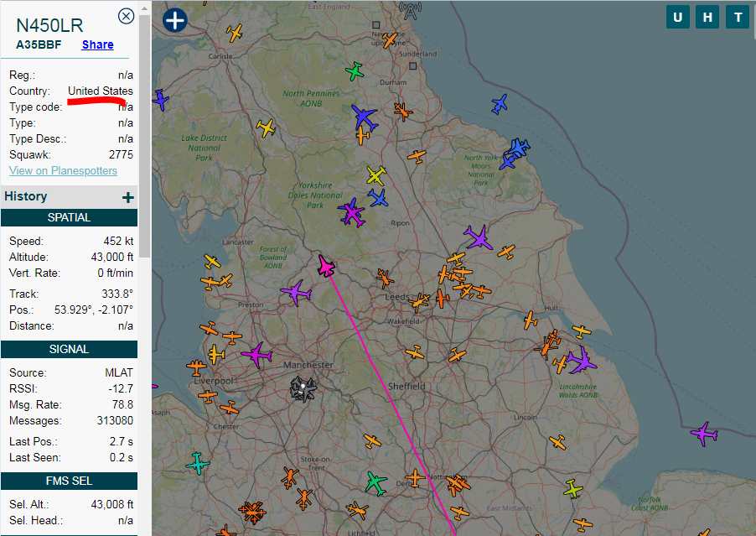Click the FMS SEL section header
This screenshot has height=536, width=756.
(69, 481)
